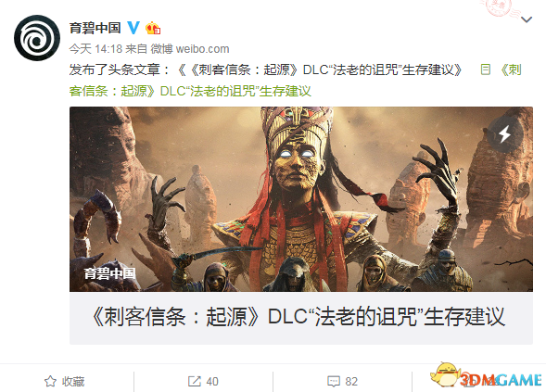
Task: Click the blue V verification badge
Action: tap(133, 28)
